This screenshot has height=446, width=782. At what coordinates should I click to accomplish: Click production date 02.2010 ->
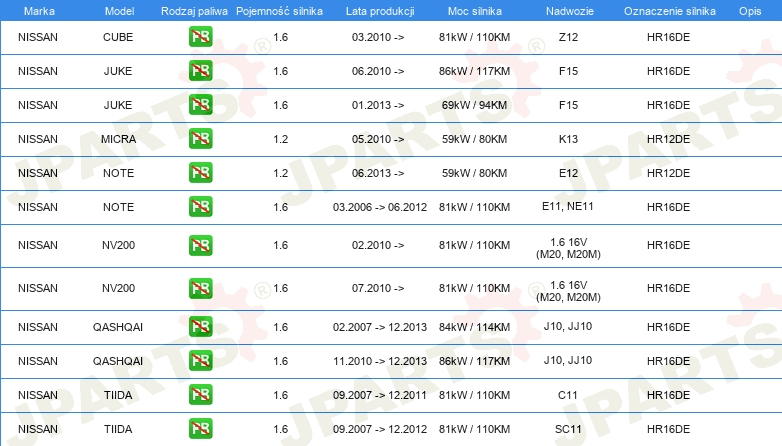(x=378, y=245)
